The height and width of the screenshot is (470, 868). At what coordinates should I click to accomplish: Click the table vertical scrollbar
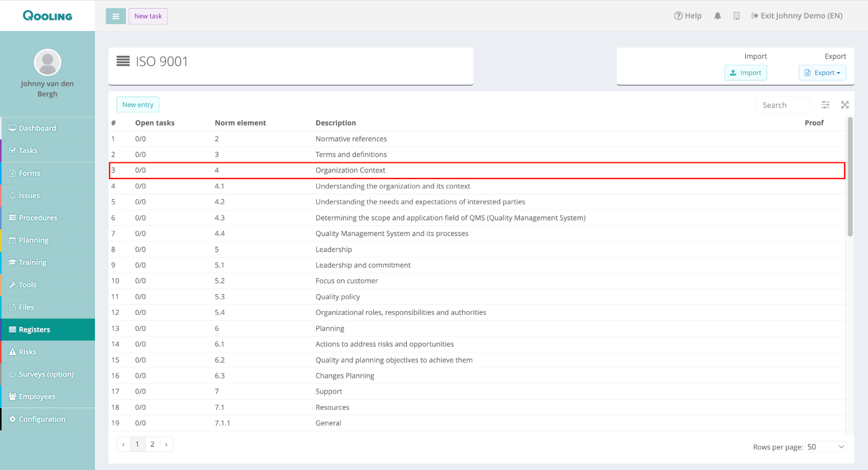coord(850,177)
